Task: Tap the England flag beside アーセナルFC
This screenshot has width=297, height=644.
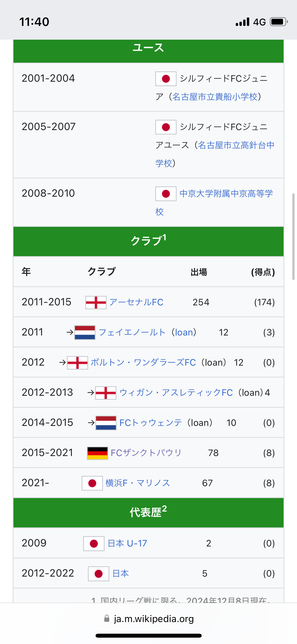Action: [x=96, y=302]
